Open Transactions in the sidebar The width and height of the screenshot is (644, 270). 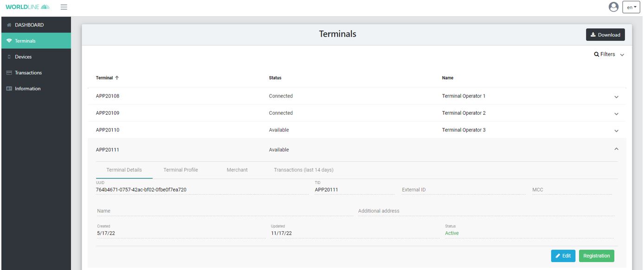[28, 72]
